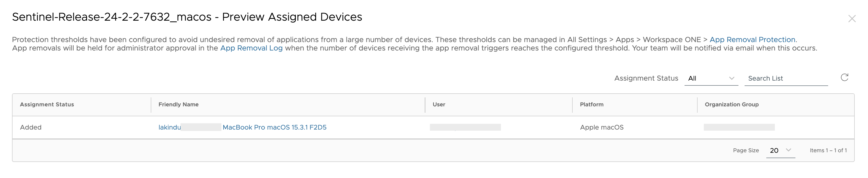Click the redacted User cell

(x=465, y=127)
